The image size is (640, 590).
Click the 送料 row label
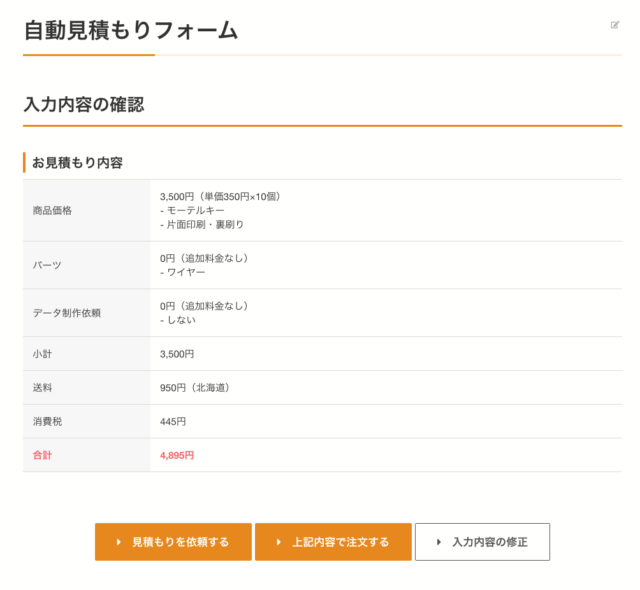pos(42,388)
